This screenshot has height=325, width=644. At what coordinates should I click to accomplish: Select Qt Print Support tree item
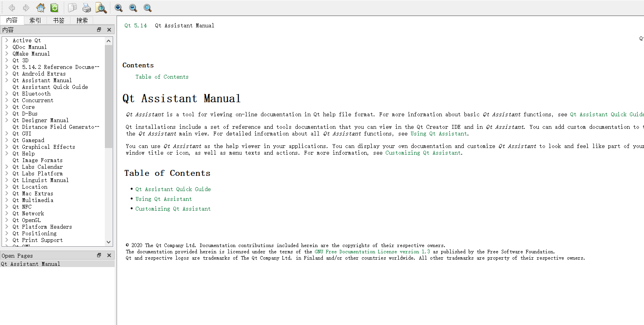coord(38,240)
